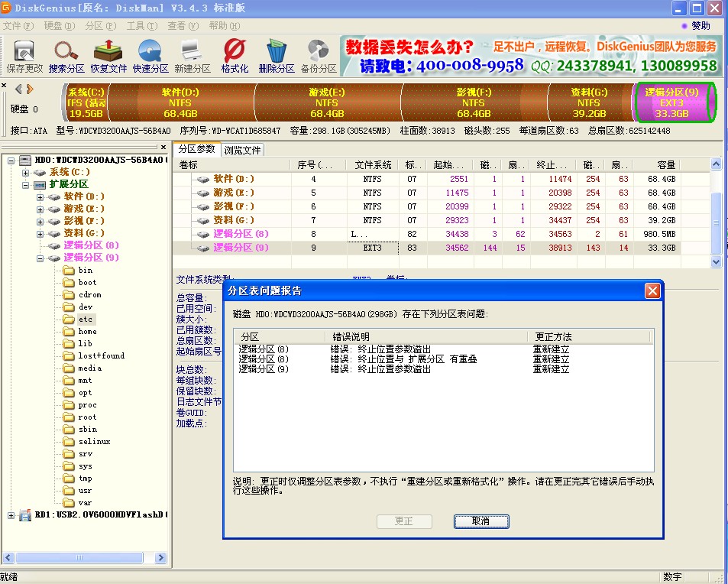Sort by the 文件系统 column header
The height and width of the screenshot is (584, 728).
coord(373,165)
